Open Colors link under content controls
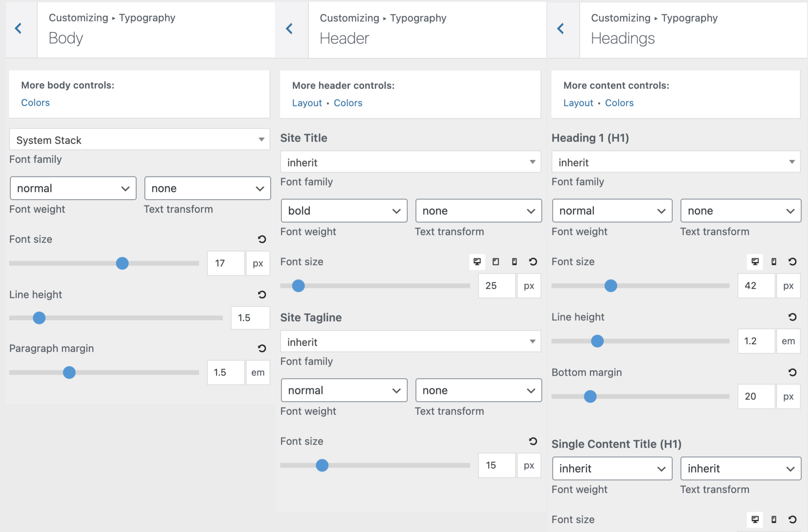Viewport: 808px width, 532px height. click(620, 103)
